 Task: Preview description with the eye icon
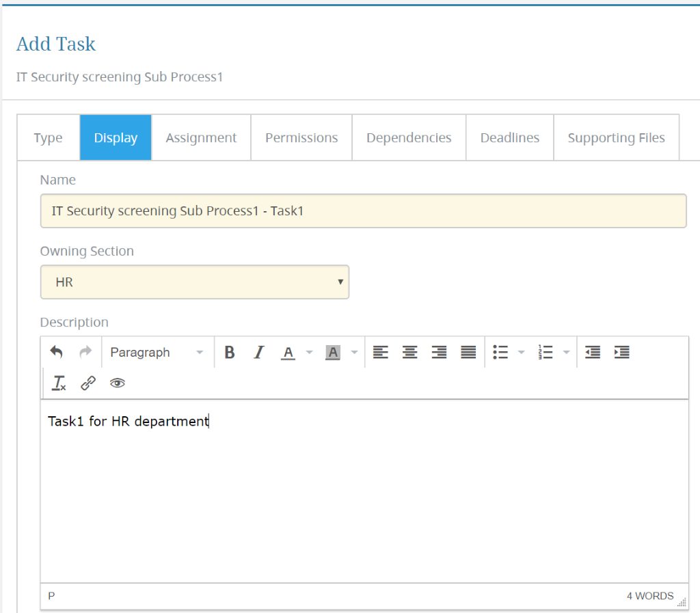(118, 383)
